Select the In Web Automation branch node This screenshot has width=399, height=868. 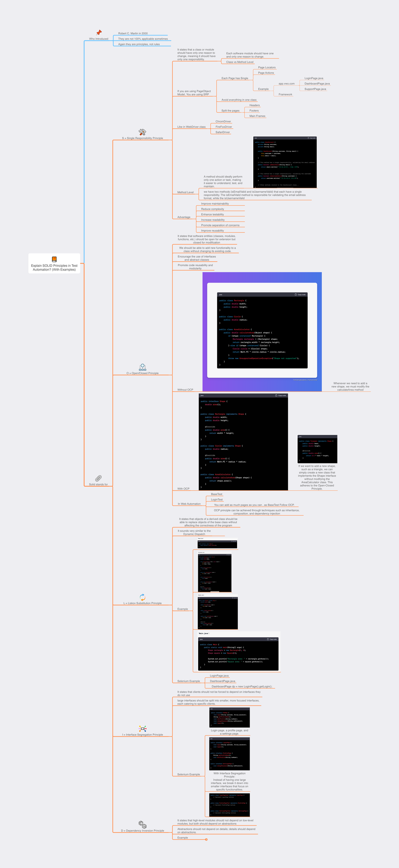189,504
